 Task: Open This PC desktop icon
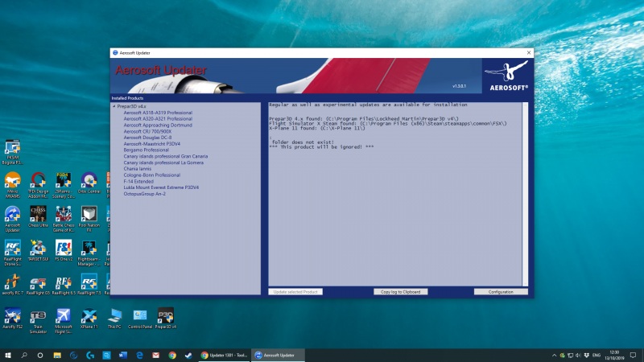tap(114, 319)
